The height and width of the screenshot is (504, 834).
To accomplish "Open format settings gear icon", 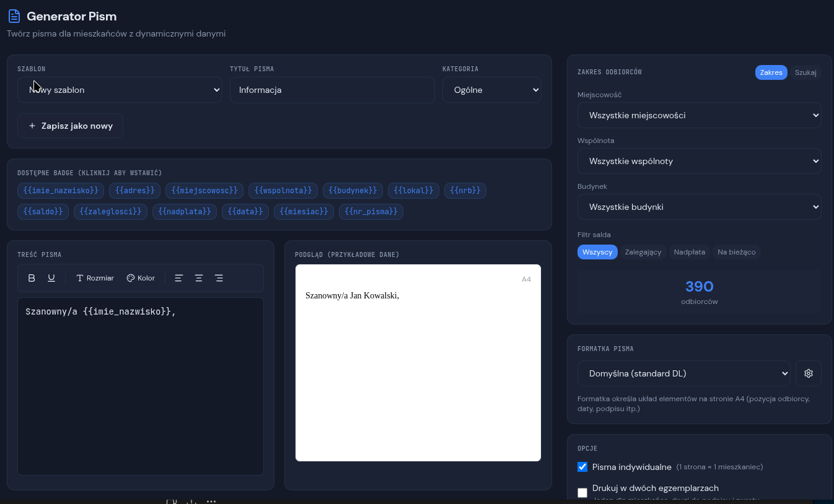I will (x=808, y=373).
